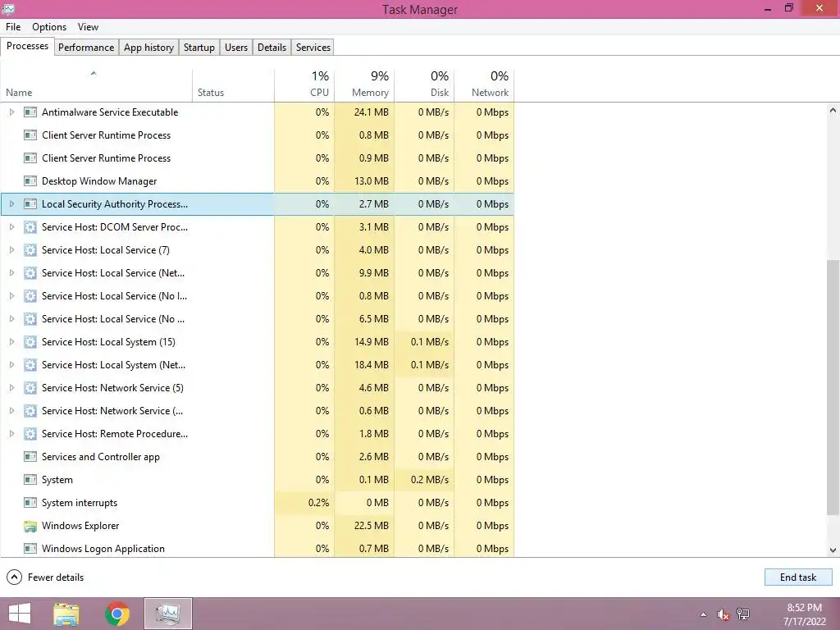Click the Antimalware Service Executable process icon
The height and width of the screenshot is (630, 840).
pyautogui.click(x=30, y=112)
